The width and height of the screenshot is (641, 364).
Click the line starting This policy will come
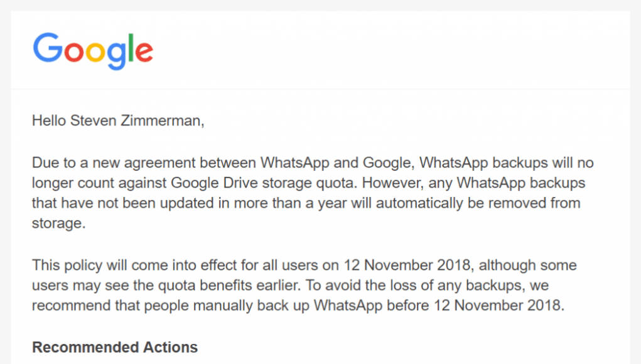304,265
